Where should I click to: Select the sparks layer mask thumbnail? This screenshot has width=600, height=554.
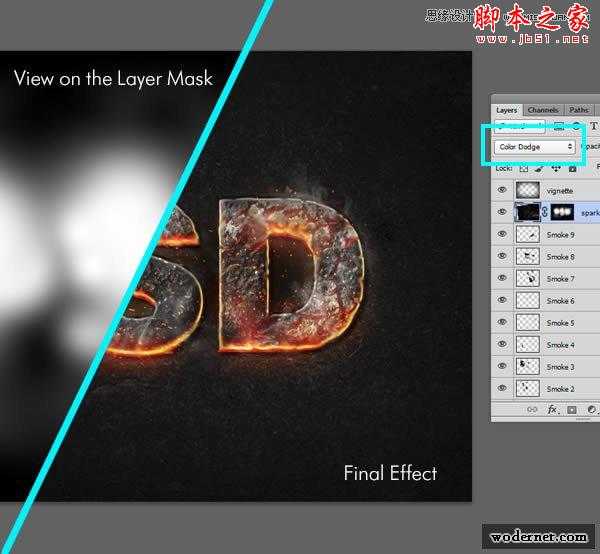pyautogui.click(x=562, y=212)
